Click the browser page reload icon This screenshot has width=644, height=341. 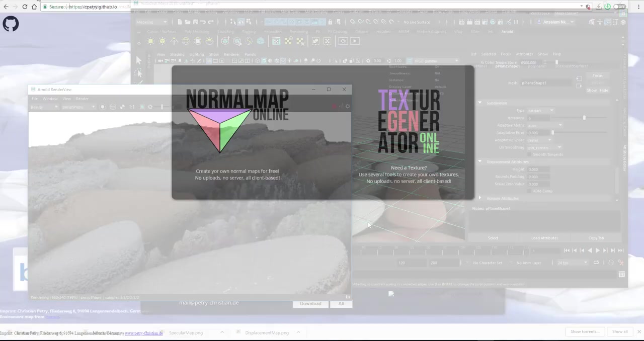[24, 7]
